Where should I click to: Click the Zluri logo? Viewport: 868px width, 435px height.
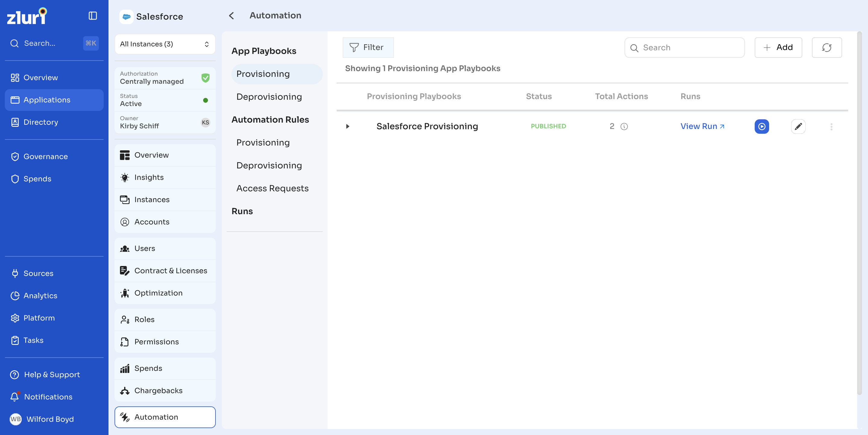coord(27,16)
